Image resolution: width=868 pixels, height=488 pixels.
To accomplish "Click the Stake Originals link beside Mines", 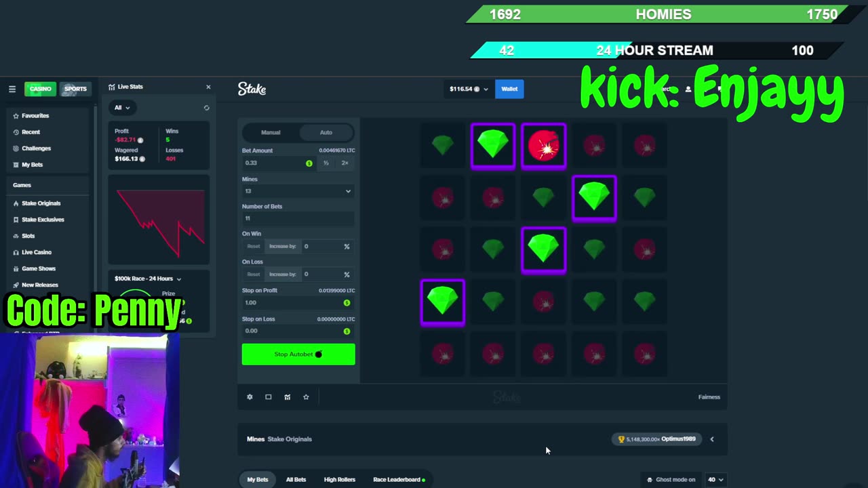I will pyautogui.click(x=290, y=439).
